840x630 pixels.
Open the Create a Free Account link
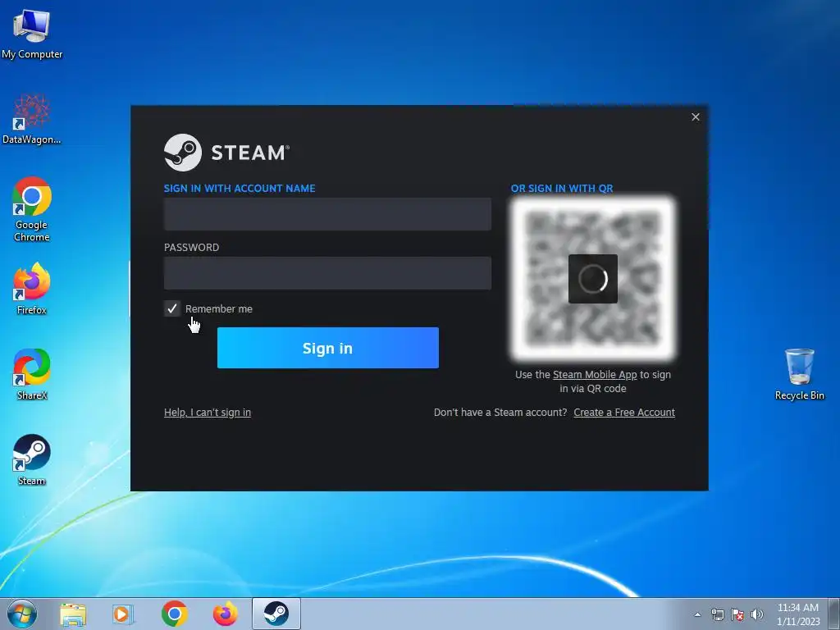(x=624, y=413)
